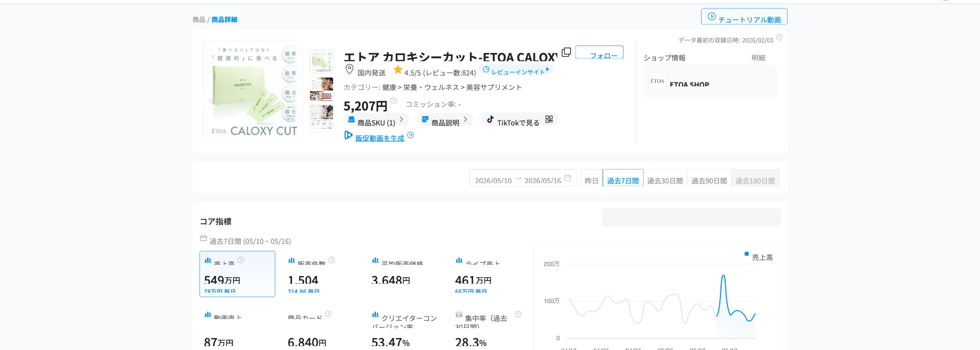Click bar chart icon on 平均販売価格 card
Viewport: 980px width, 350px height.
(x=375, y=260)
